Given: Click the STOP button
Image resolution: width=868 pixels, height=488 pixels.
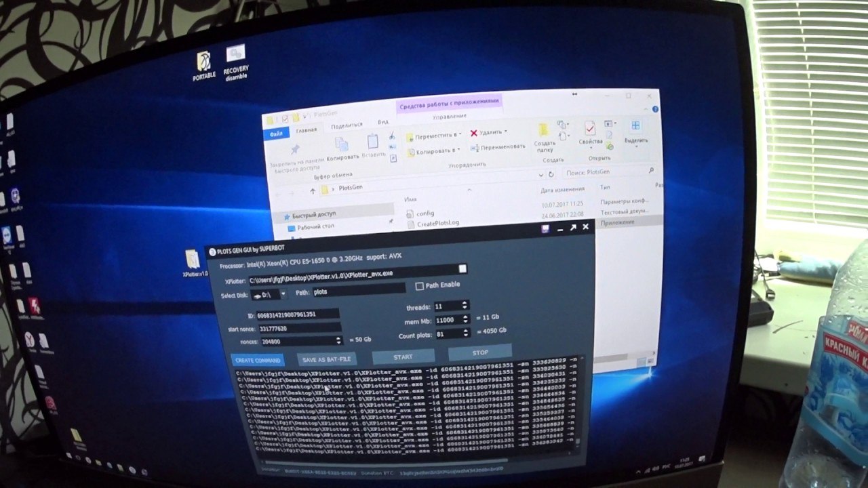Looking at the screenshot, I should pos(480,352).
